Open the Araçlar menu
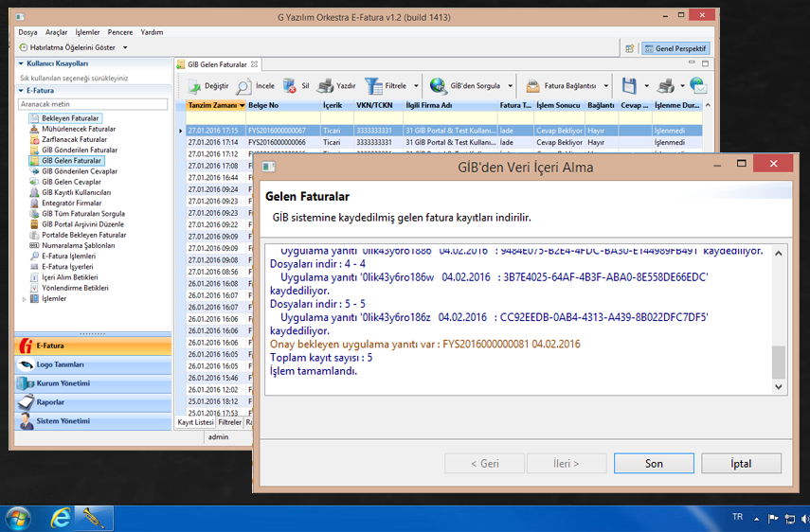The height and width of the screenshot is (532, 810). 56,32
